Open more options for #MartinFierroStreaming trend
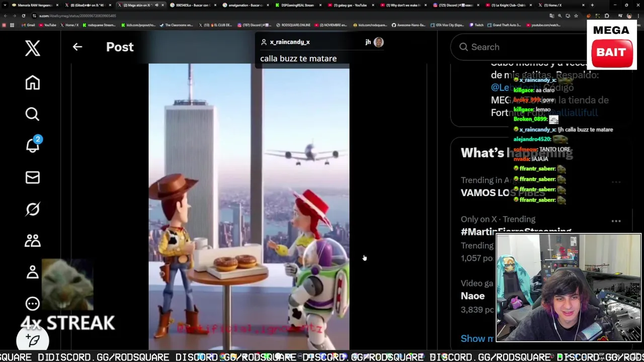644x362 pixels. pos(616,221)
